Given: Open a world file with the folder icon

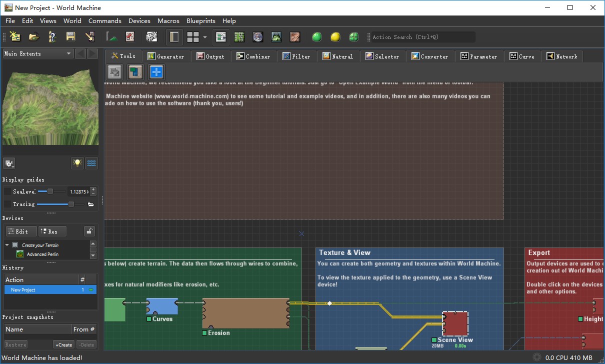Looking at the screenshot, I should pyautogui.click(x=33, y=36).
